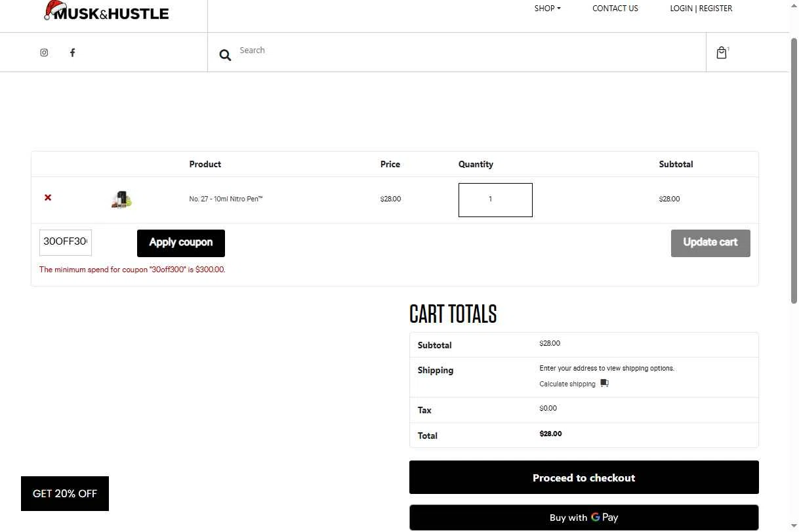Click the Calculate shipping link

click(567, 384)
